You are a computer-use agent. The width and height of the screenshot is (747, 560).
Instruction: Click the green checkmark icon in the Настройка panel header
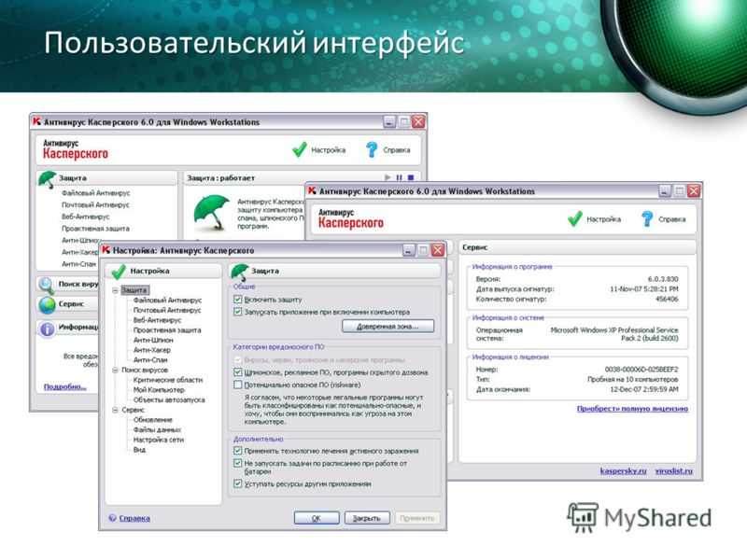[x=118, y=272]
